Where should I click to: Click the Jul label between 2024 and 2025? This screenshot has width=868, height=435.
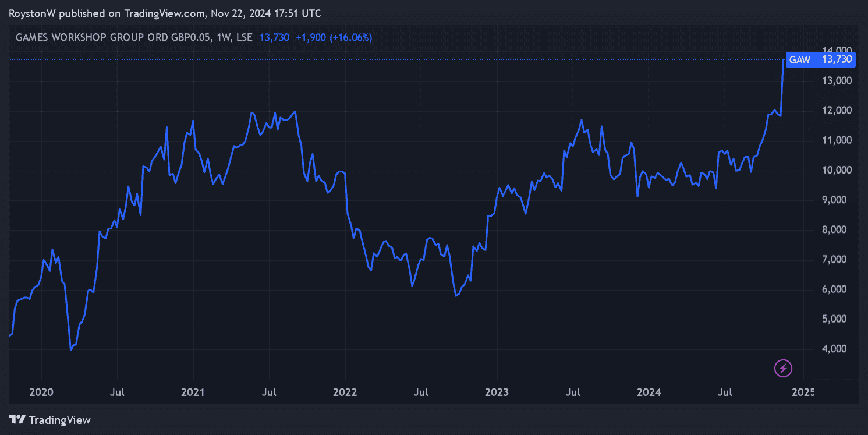[724, 392]
